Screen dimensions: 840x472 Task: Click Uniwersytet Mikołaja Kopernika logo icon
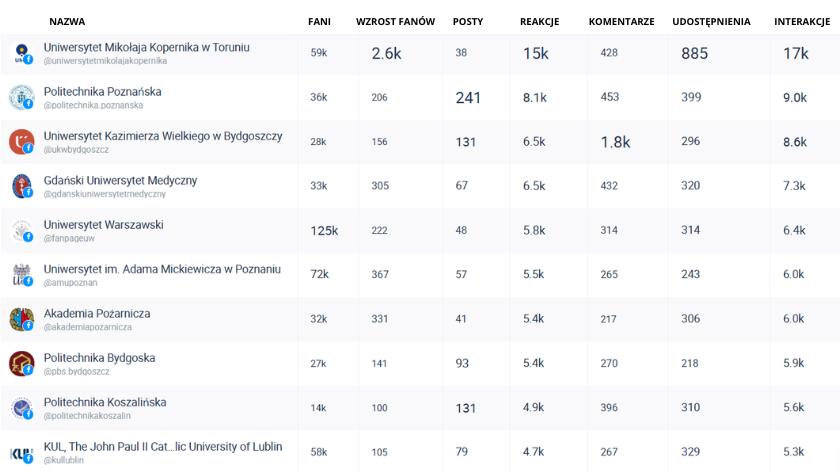[21, 53]
